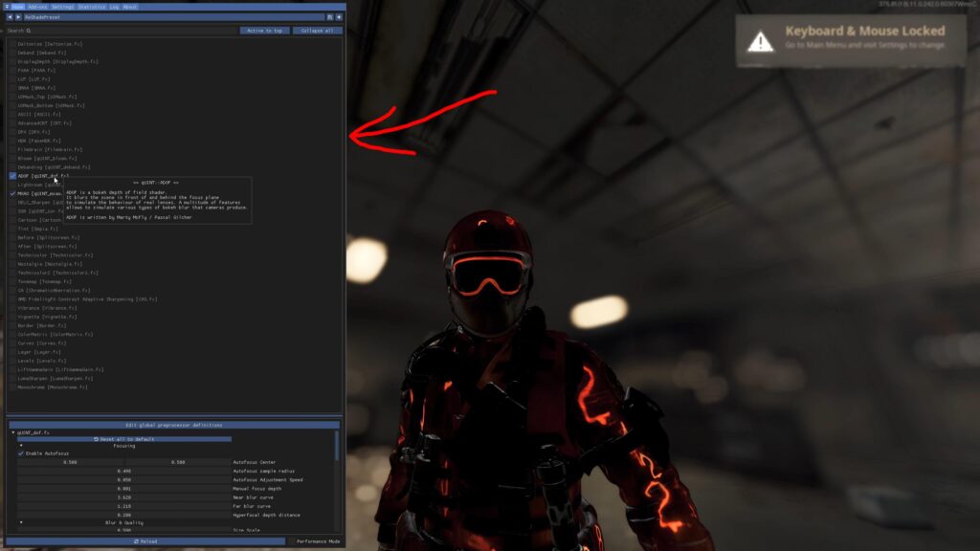Click the Hyperfocal depth distance slider
Image resolution: width=980 pixels, height=551 pixels.
tap(124, 515)
